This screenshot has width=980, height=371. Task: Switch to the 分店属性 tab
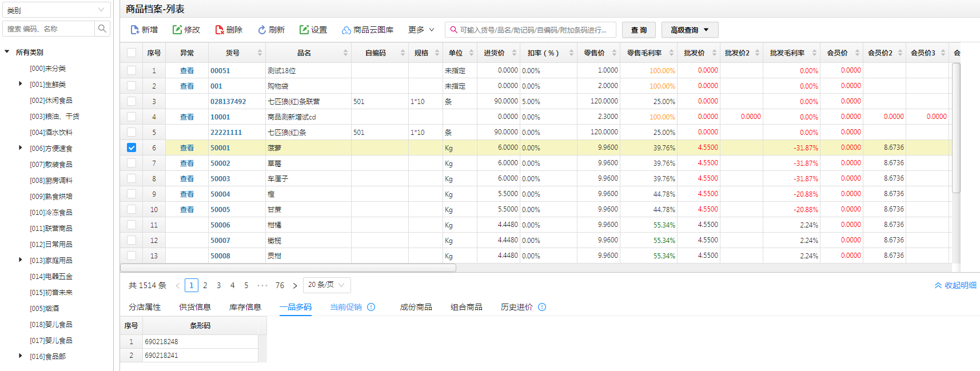pos(145,307)
